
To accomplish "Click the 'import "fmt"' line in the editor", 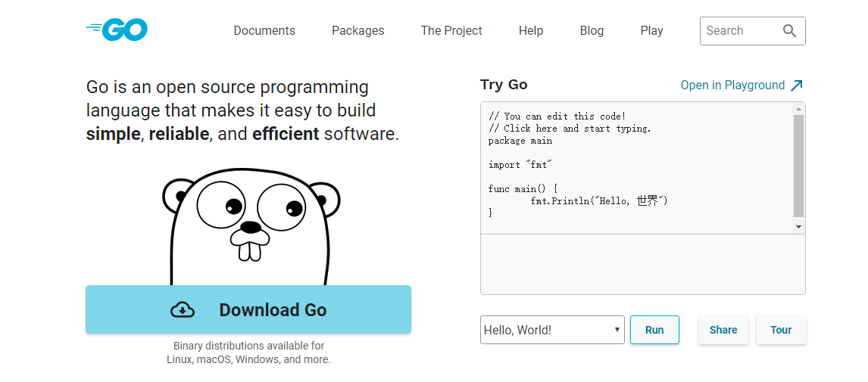I will pyautogui.click(x=520, y=165).
